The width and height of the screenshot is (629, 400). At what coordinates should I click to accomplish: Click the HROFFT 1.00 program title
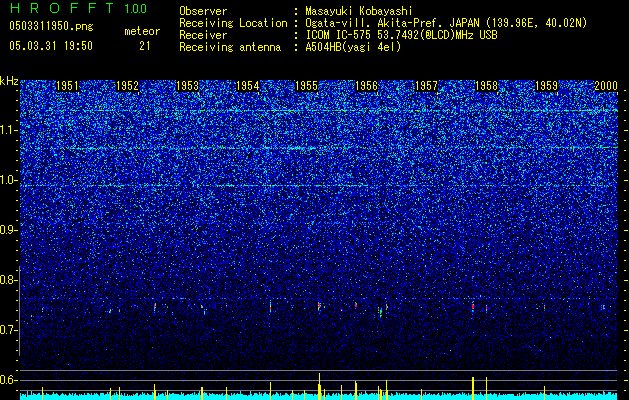point(78,8)
